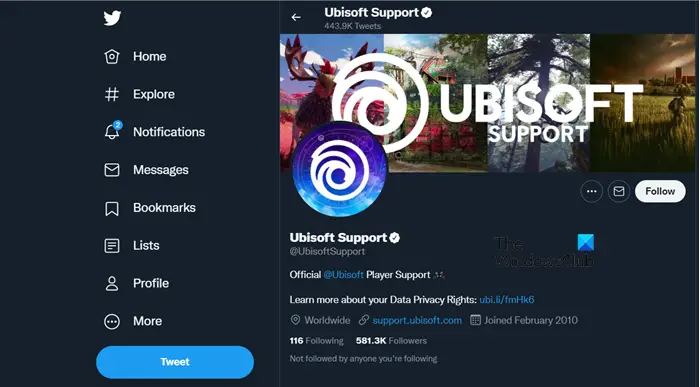The image size is (700, 387).
Task: Open the @Ubisoft mention link
Action: pos(343,275)
